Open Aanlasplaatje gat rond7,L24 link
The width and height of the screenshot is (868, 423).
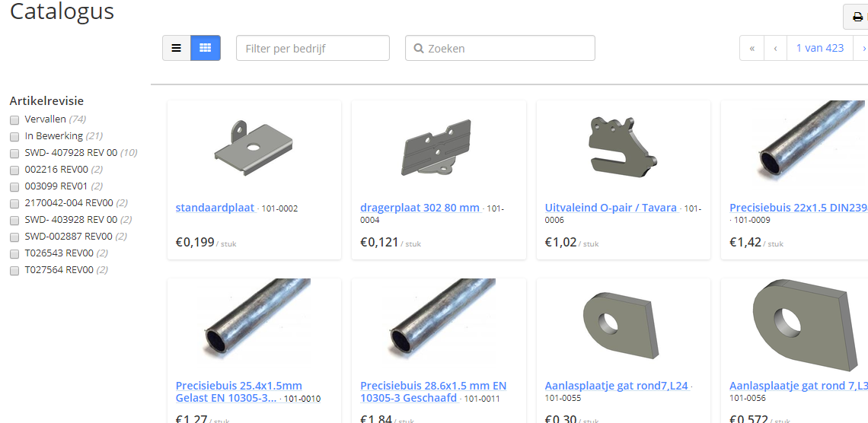pos(617,386)
